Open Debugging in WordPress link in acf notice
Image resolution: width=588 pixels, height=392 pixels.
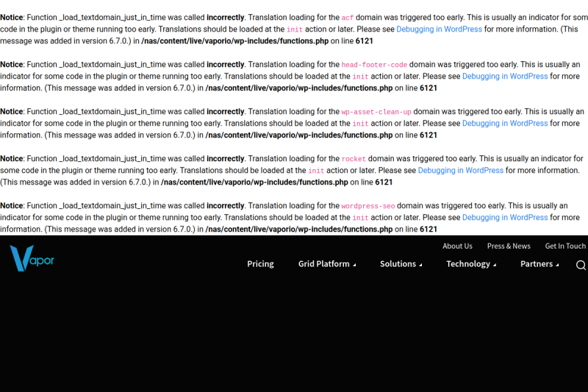(439, 29)
